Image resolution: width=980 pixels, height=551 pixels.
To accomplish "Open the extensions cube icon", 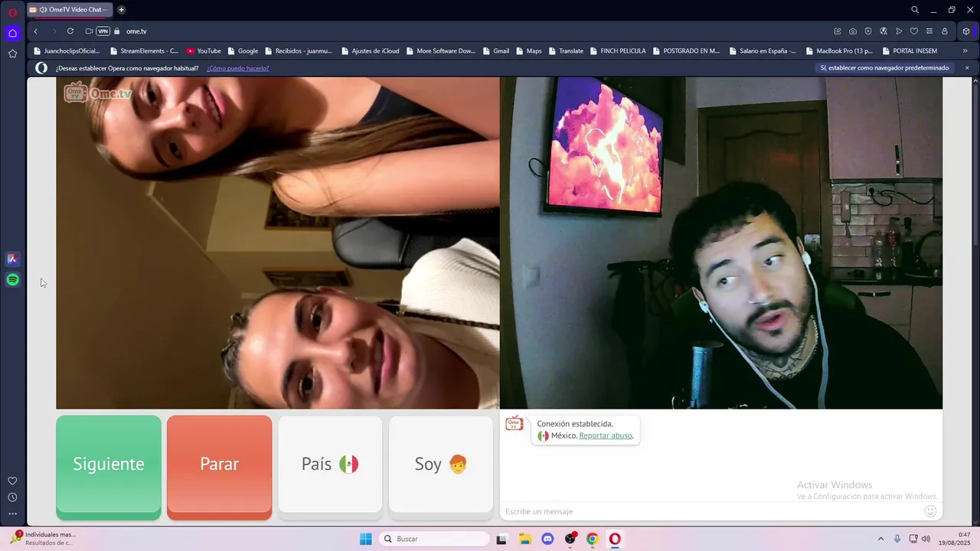I will pos(966,31).
